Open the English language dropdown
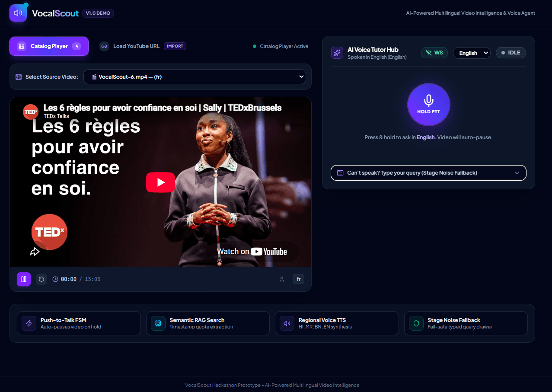Screen dimensions: 552x392 click(472, 53)
